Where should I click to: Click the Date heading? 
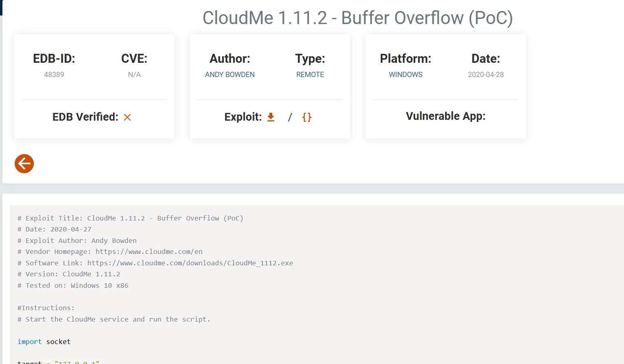(486, 59)
